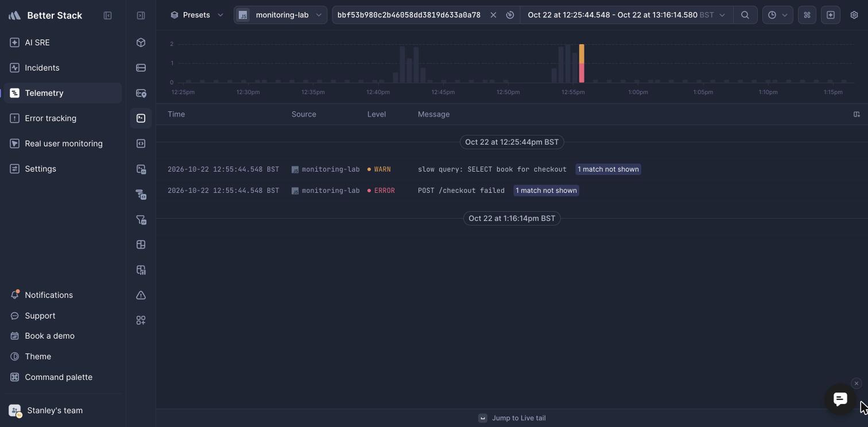Open the dashboard with chart icon

[141, 270]
